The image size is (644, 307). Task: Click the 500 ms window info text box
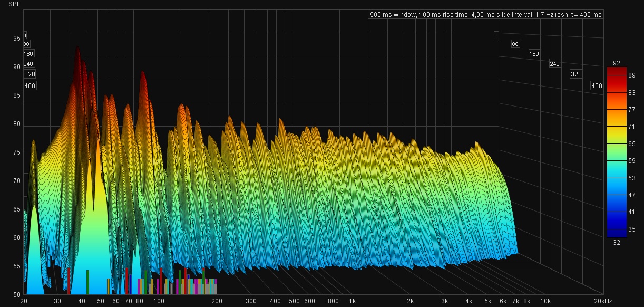click(x=485, y=15)
